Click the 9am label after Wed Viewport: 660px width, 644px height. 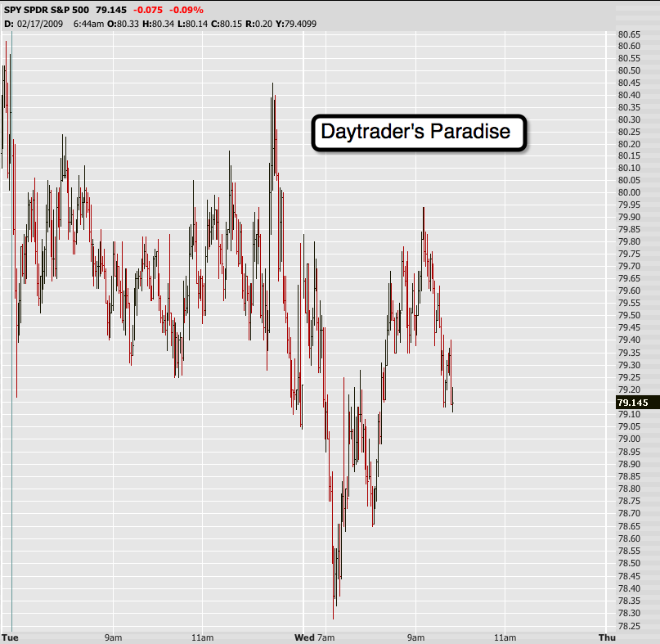[415, 637]
